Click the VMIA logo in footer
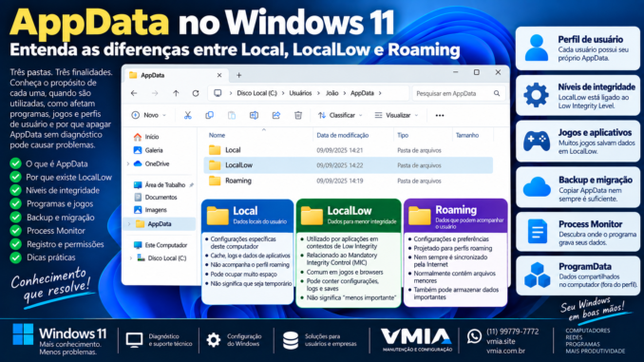Image resolution: width=644 pixels, height=362 pixels. pos(416,340)
